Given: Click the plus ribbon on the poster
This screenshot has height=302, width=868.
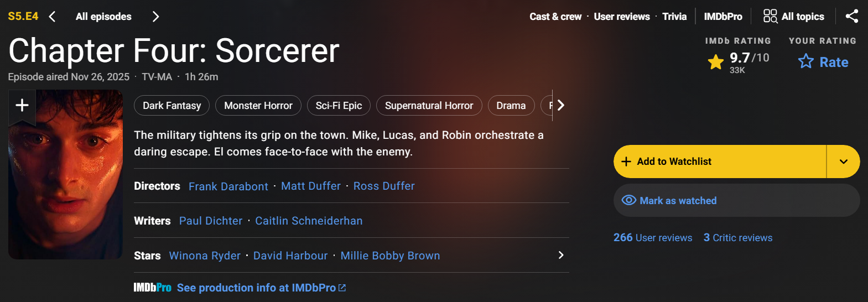Looking at the screenshot, I should click(x=22, y=105).
